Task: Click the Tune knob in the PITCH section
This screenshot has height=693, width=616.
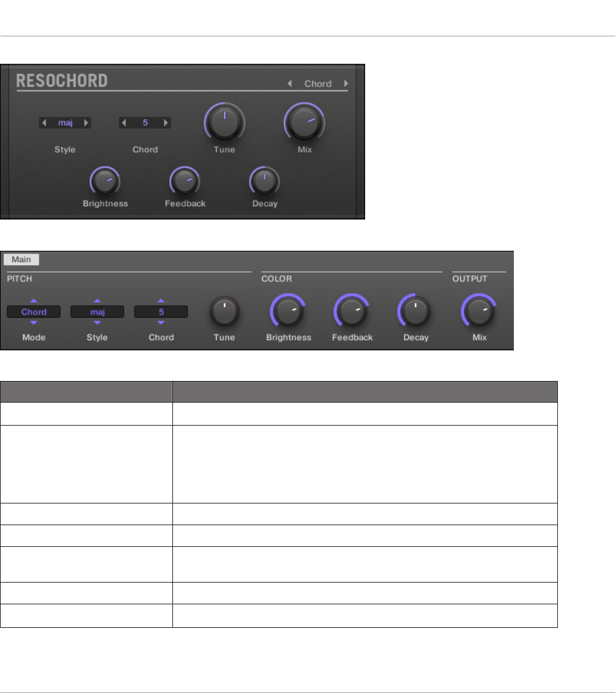Action: pos(225,311)
